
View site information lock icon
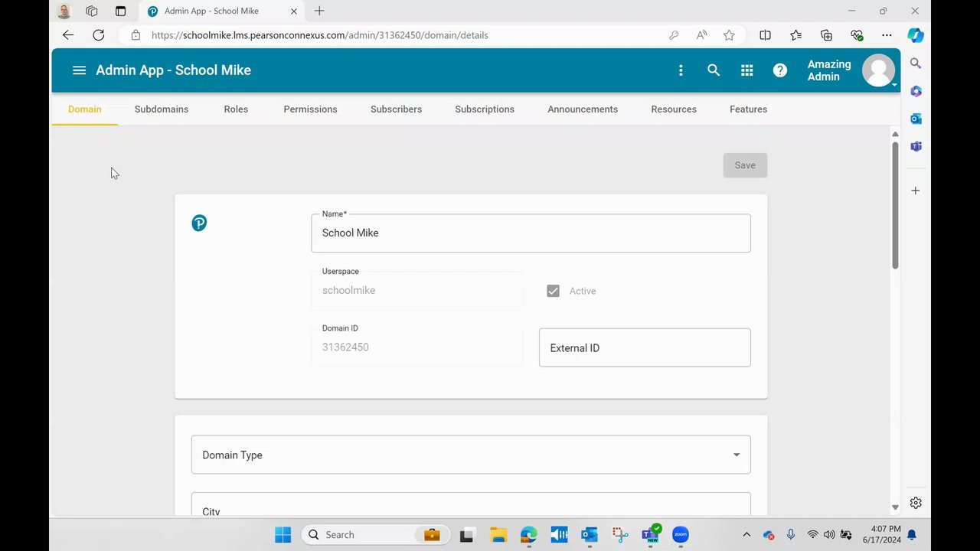136,35
